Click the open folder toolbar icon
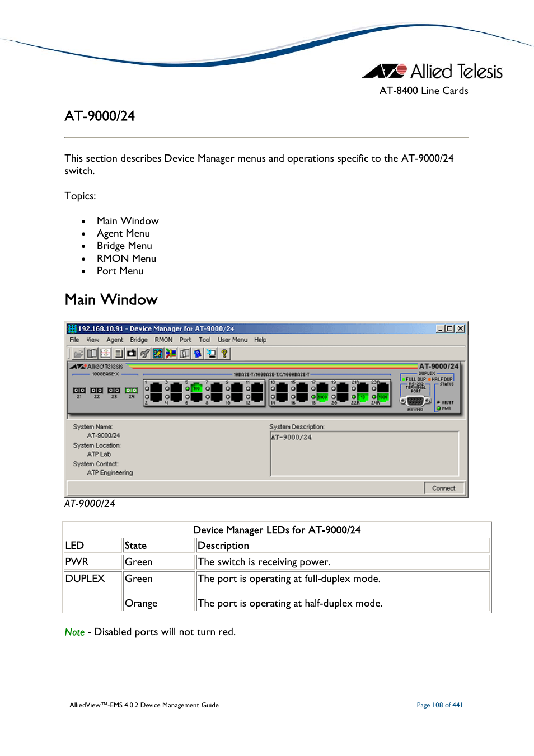Screen dimensions: 534x756 (79, 354)
